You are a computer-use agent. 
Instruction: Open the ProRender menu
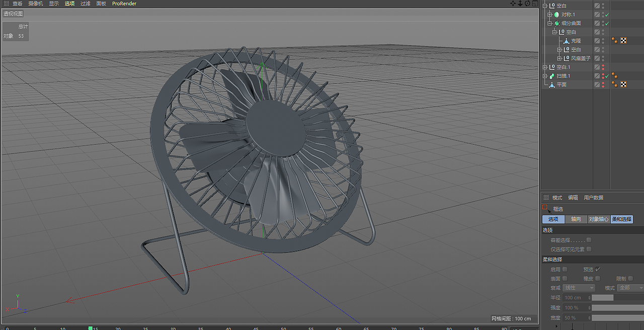pos(124,4)
